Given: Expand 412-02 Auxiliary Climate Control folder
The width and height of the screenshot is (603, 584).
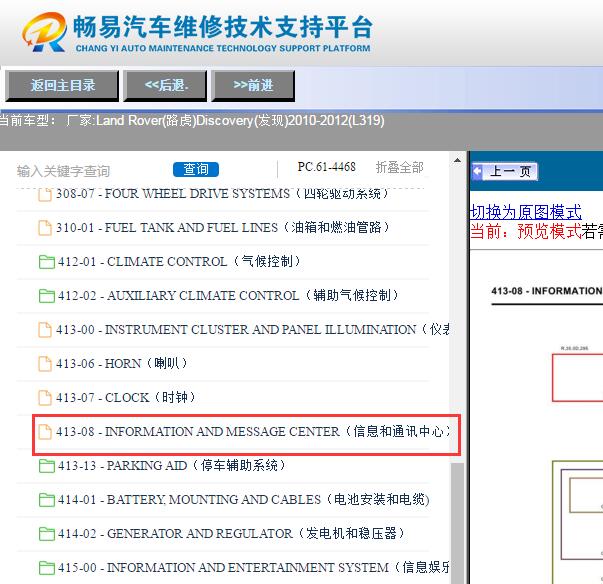Looking at the screenshot, I should (228, 295).
